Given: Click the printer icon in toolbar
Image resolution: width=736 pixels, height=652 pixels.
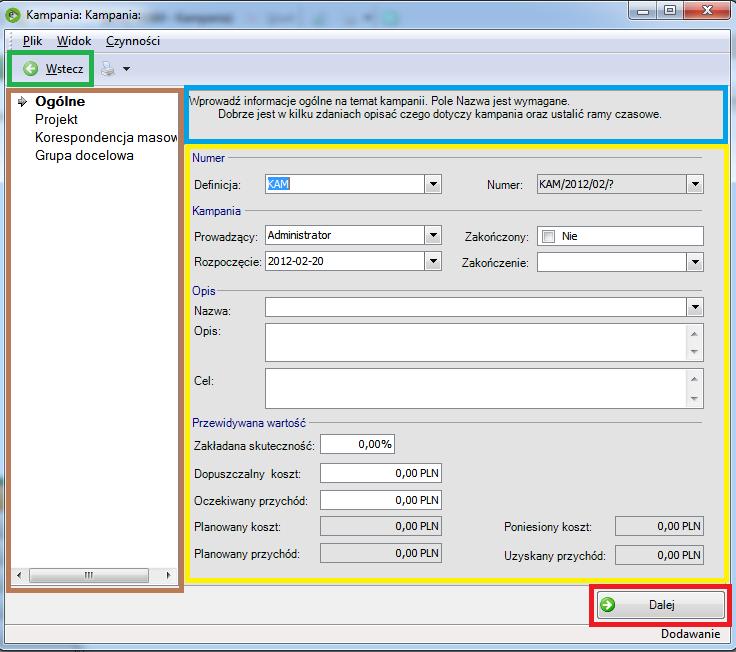Looking at the screenshot, I should pyautogui.click(x=108, y=69).
